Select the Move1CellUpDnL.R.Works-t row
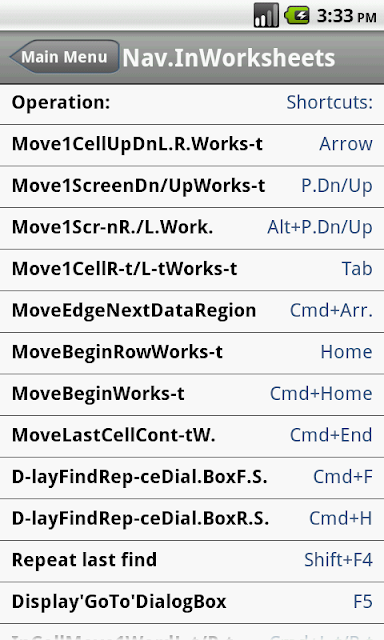The height and width of the screenshot is (640, 384). coord(192,145)
